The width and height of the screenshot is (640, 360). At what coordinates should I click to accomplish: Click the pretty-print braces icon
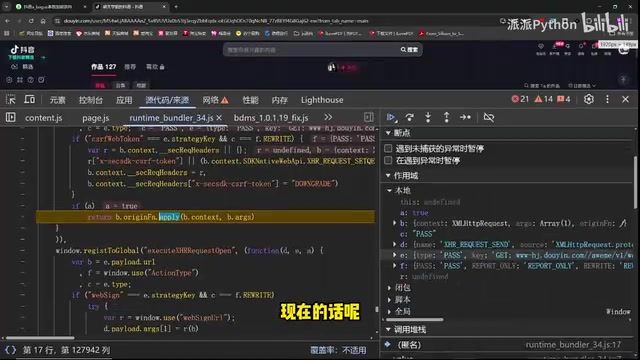(x=11, y=350)
